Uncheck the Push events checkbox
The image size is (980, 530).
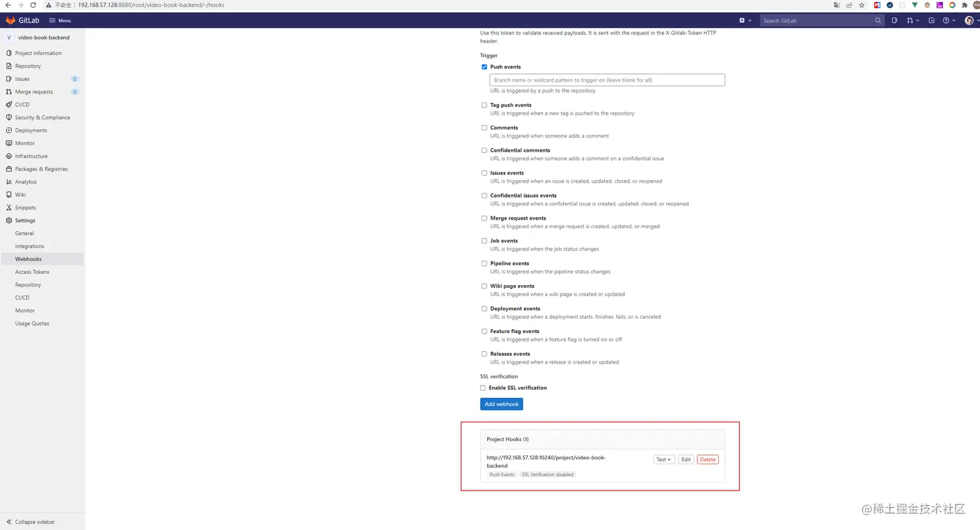tap(484, 67)
